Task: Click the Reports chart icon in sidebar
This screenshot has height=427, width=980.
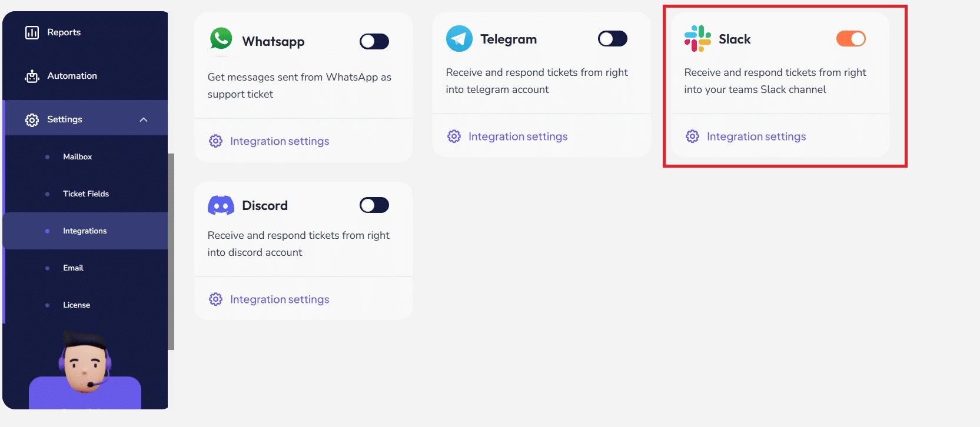Action: (x=32, y=32)
